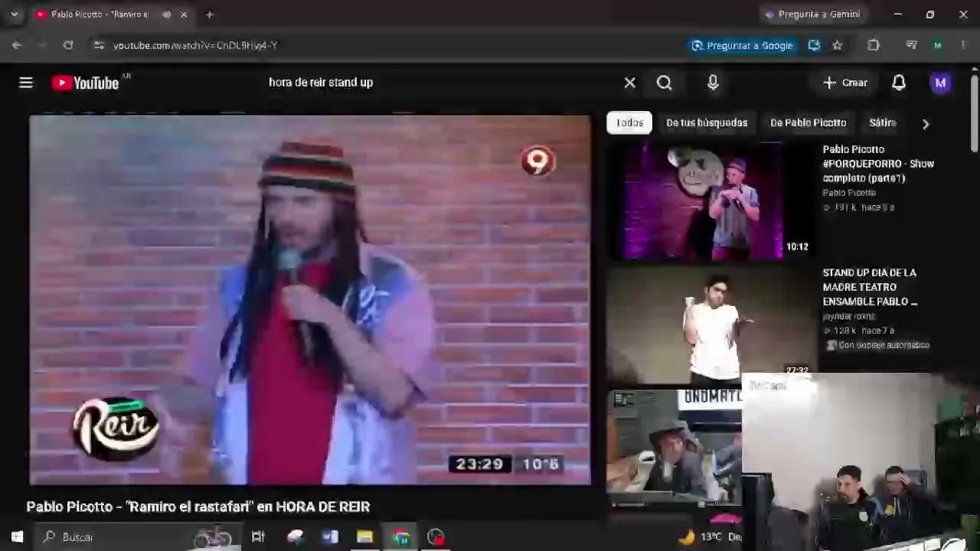Select the Sátira filter chip

(x=882, y=122)
